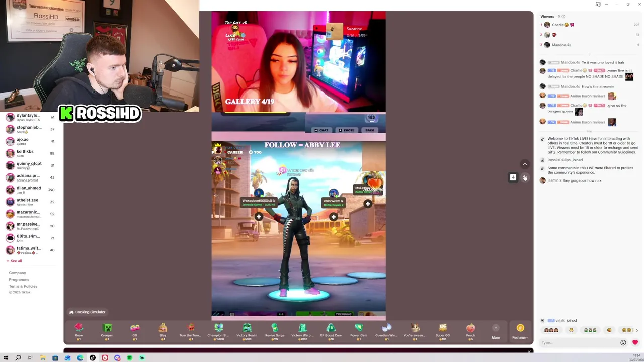Open the Recharge coins menu
The height and width of the screenshot is (362, 644).
520,332
